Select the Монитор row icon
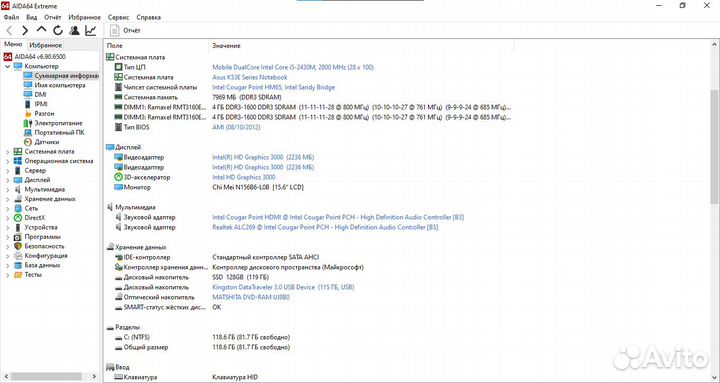The image size is (720, 383). pyautogui.click(x=118, y=187)
